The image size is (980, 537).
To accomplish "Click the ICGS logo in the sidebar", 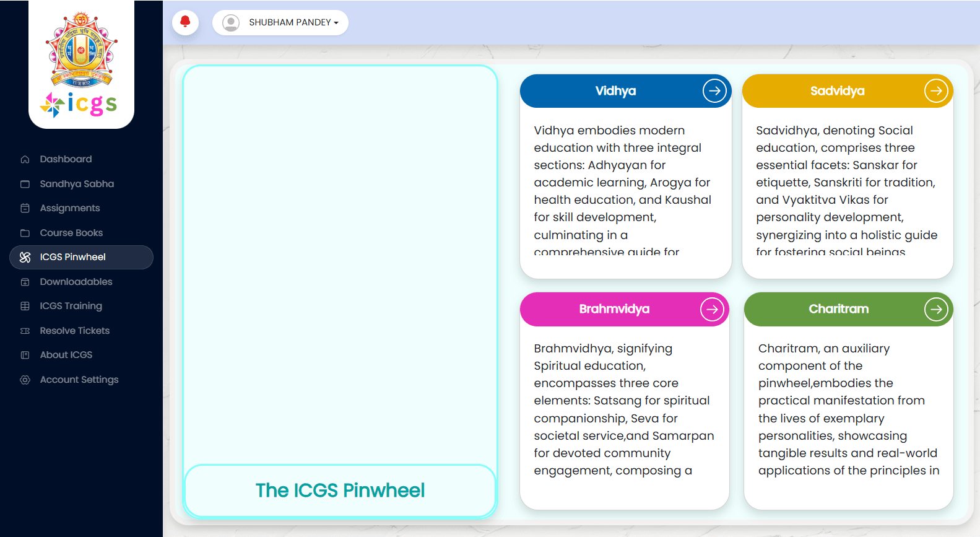I will (81, 65).
